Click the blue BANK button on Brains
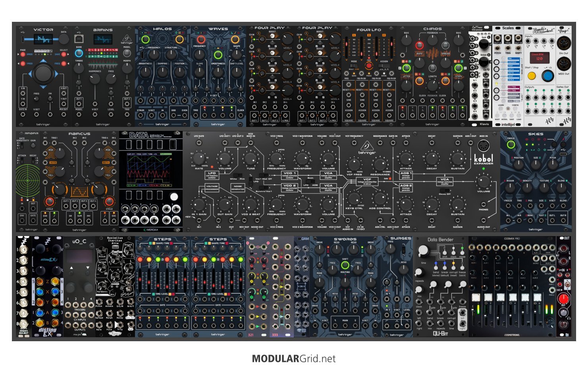The width and height of the screenshot is (588, 367). coord(79,53)
